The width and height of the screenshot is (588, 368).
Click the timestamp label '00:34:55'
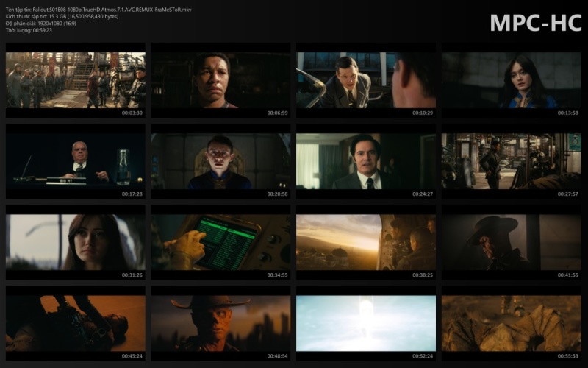pos(278,275)
